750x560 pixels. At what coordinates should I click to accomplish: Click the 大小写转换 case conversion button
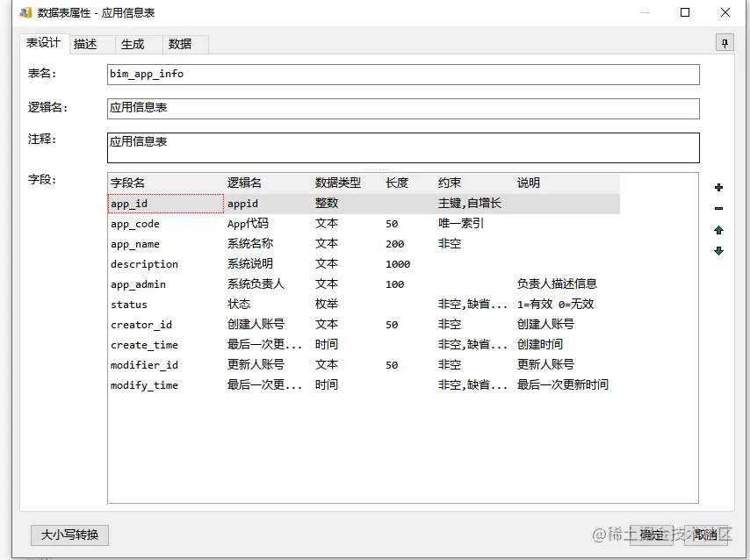(x=69, y=535)
